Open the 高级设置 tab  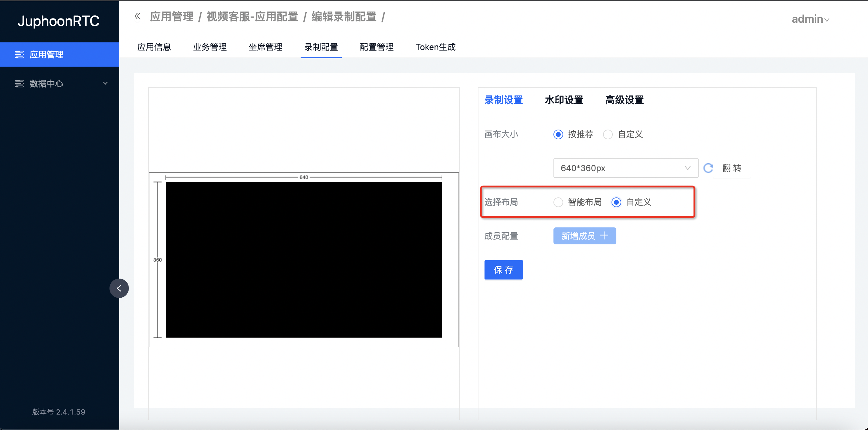click(x=624, y=100)
